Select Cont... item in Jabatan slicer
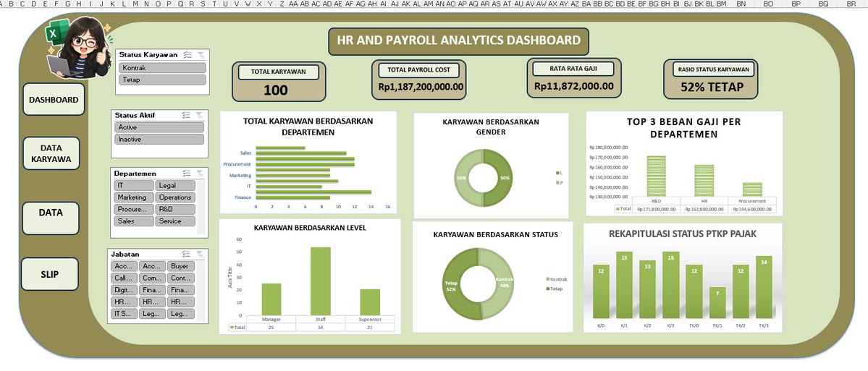This screenshot has height=371, width=868. (x=180, y=278)
